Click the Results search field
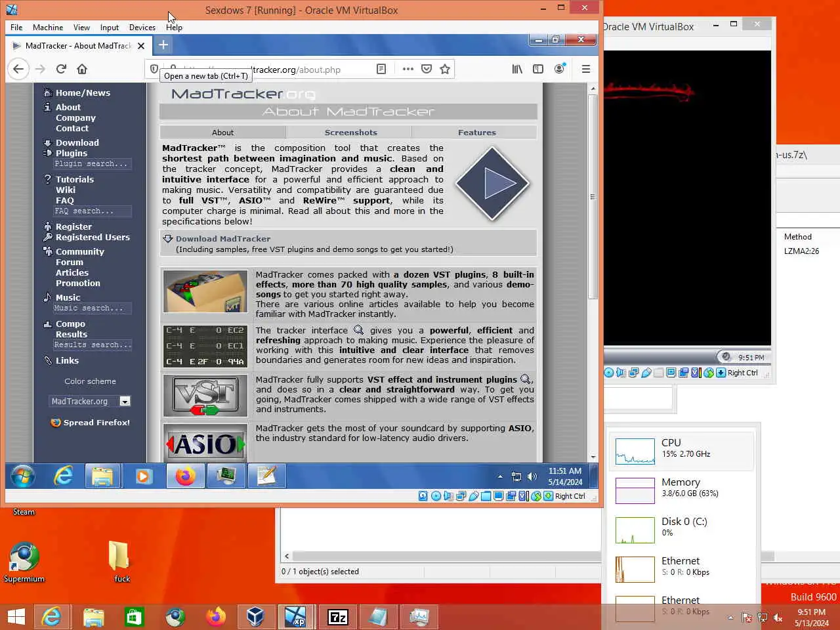The height and width of the screenshot is (630, 840). click(92, 345)
